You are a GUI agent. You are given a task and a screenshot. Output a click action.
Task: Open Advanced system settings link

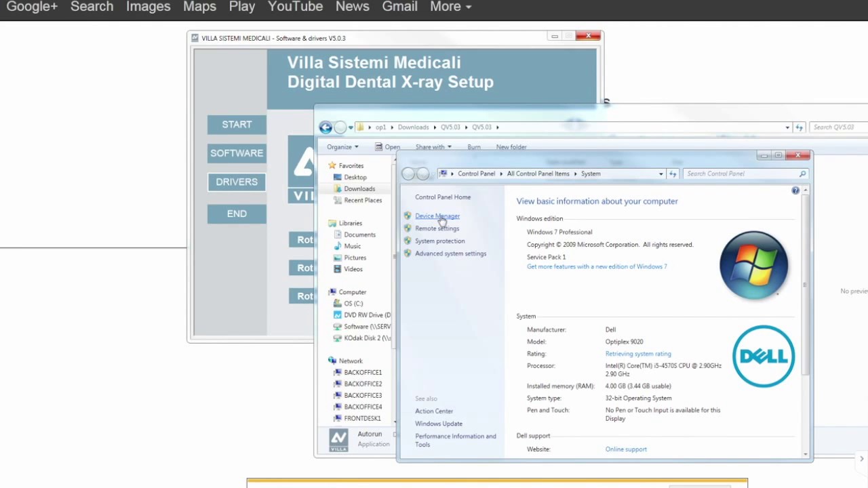coord(450,253)
